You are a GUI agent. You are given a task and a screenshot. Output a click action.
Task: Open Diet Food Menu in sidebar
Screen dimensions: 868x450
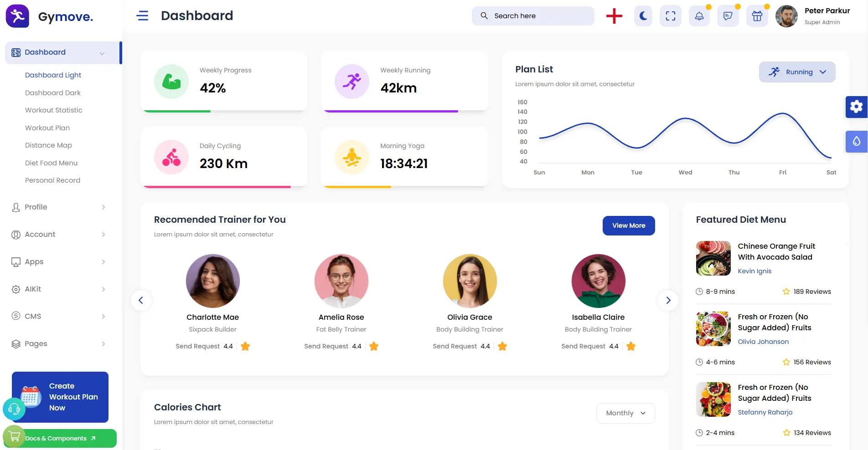point(52,163)
